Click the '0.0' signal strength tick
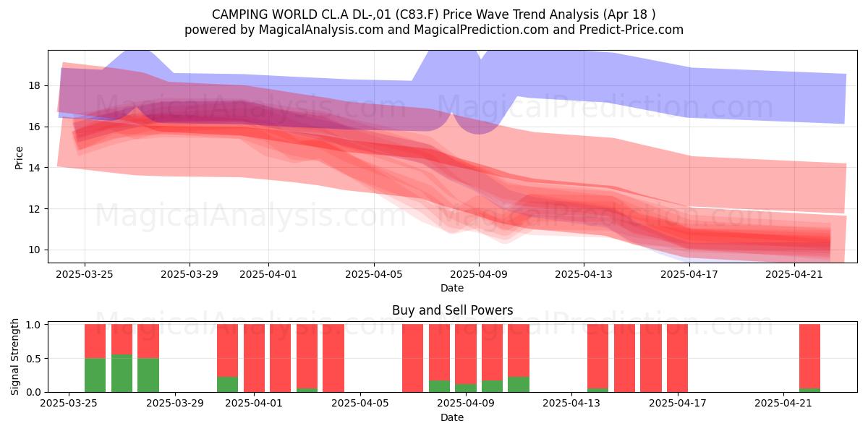 [x=34, y=392]
